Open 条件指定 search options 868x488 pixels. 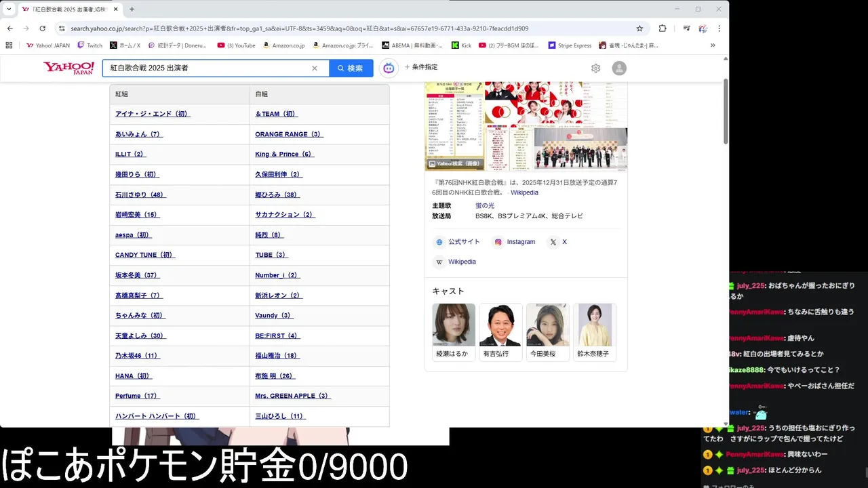coord(421,68)
